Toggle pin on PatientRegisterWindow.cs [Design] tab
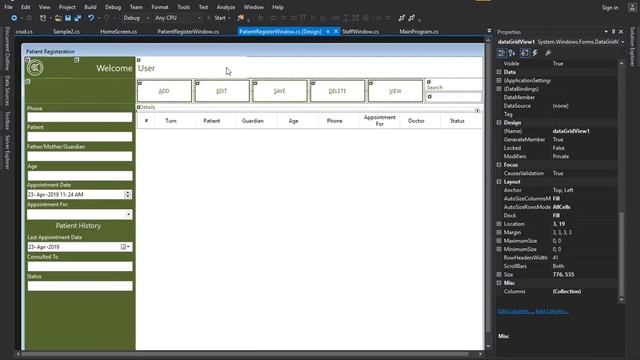640x360 pixels. 328,31
